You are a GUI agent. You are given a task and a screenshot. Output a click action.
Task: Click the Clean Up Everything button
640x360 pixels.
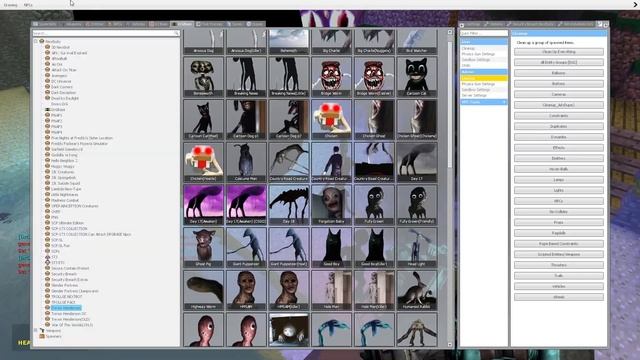point(559,52)
